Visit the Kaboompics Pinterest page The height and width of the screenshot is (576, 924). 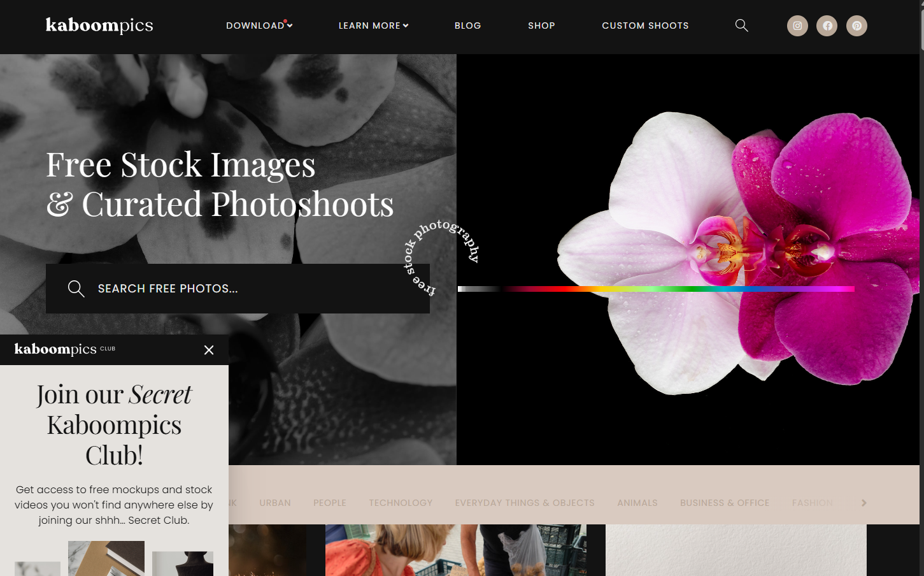856,25
